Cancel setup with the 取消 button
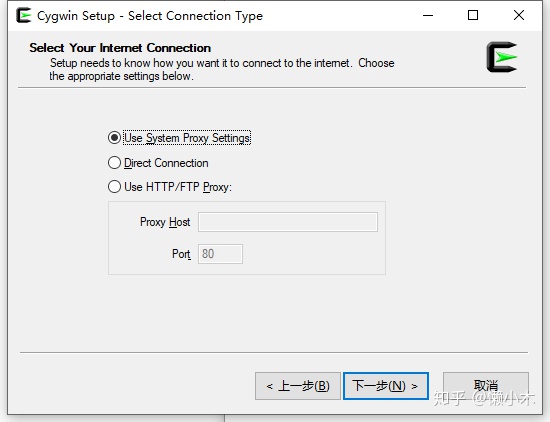 coord(486,386)
